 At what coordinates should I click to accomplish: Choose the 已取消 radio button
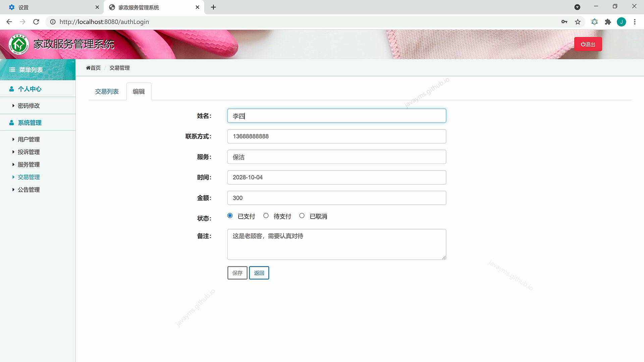pos(302,216)
